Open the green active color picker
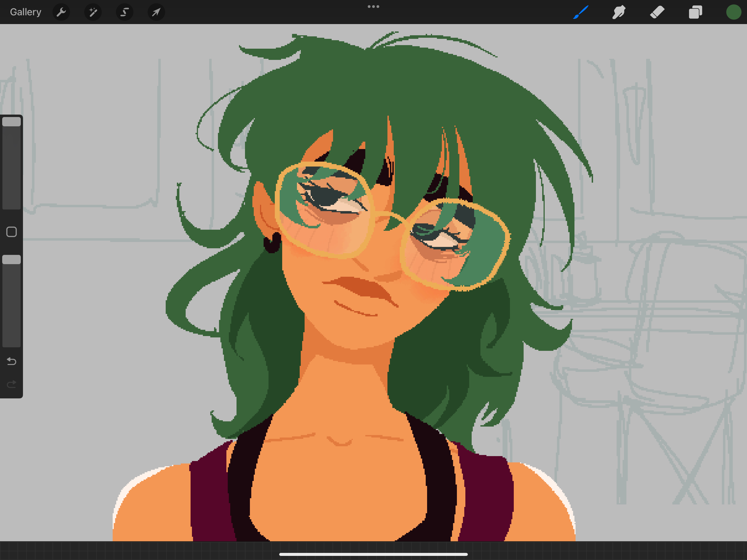 [x=734, y=13]
